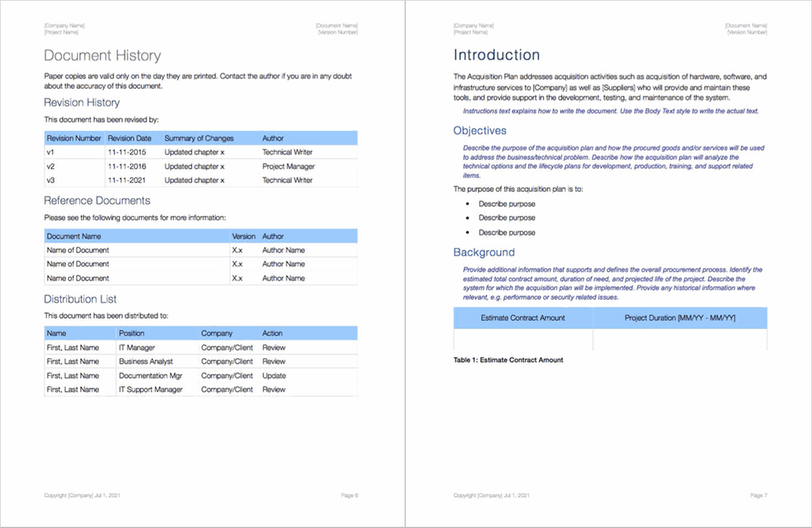The height and width of the screenshot is (528, 812).
Task: Click the Revision Number column header
Action: 74,137
